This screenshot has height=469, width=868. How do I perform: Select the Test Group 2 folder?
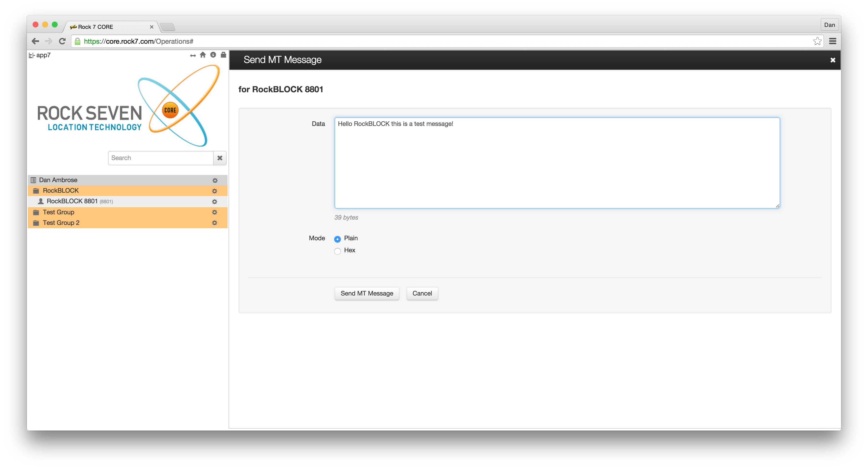[127, 223]
